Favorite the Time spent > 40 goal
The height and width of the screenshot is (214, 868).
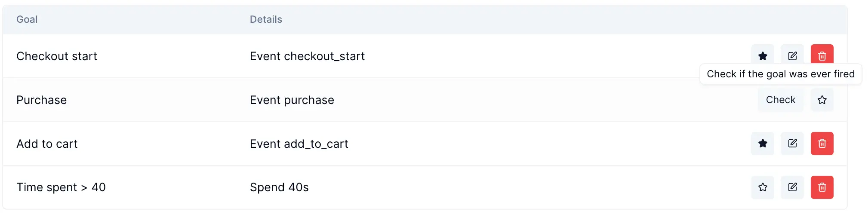click(762, 187)
